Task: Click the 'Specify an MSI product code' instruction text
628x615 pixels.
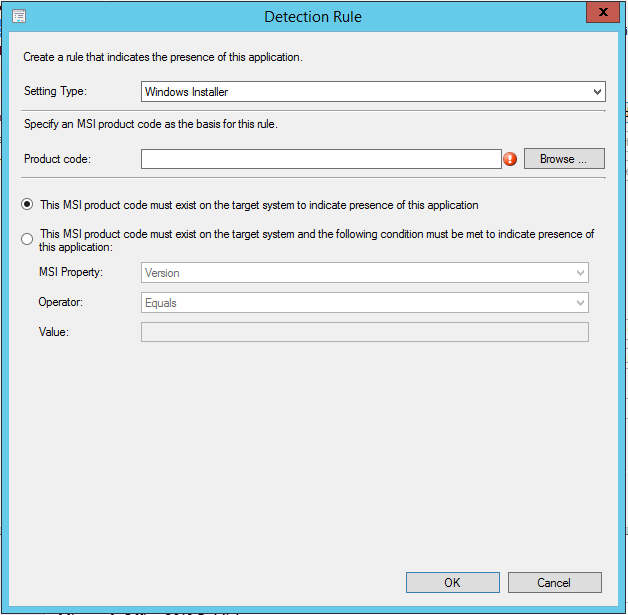Action: pos(150,125)
